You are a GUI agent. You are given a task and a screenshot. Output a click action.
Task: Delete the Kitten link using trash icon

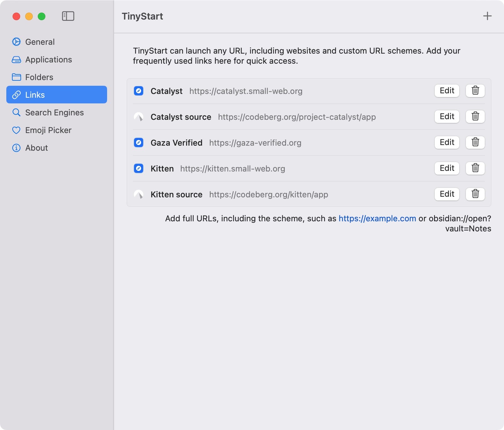475,168
